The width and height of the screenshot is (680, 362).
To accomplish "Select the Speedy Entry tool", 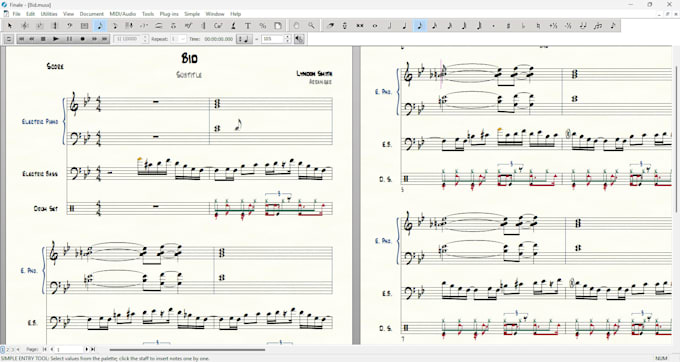I will point(115,26).
